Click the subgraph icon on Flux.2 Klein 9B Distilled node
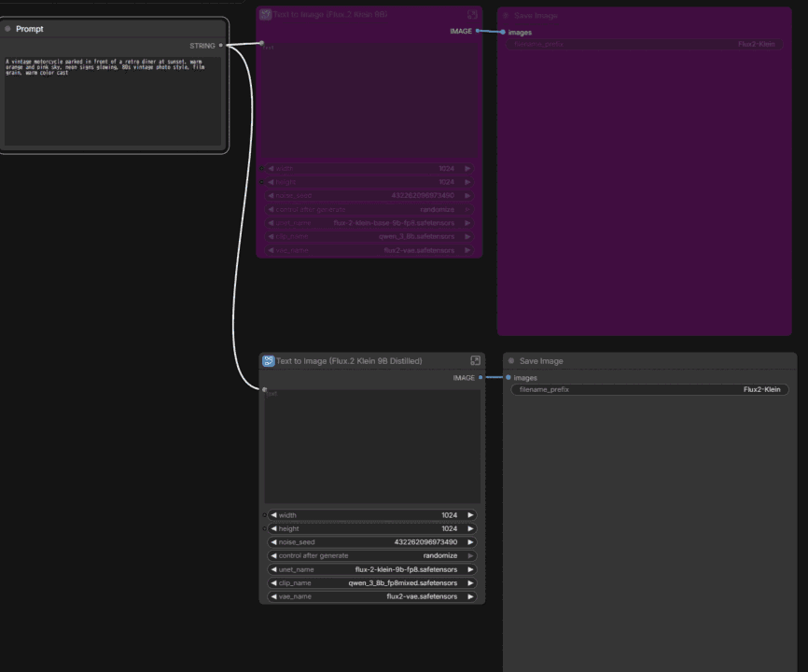Viewport: 808px width, 672px height. coord(268,361)
